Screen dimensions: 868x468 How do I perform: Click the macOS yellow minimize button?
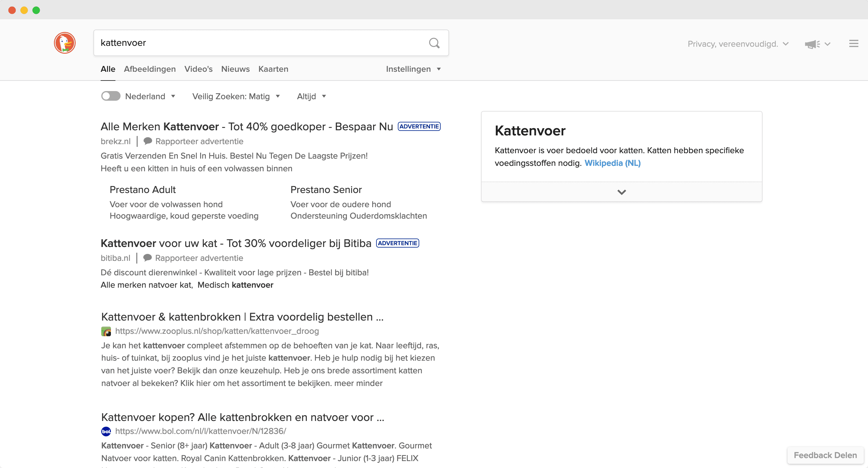24,10
